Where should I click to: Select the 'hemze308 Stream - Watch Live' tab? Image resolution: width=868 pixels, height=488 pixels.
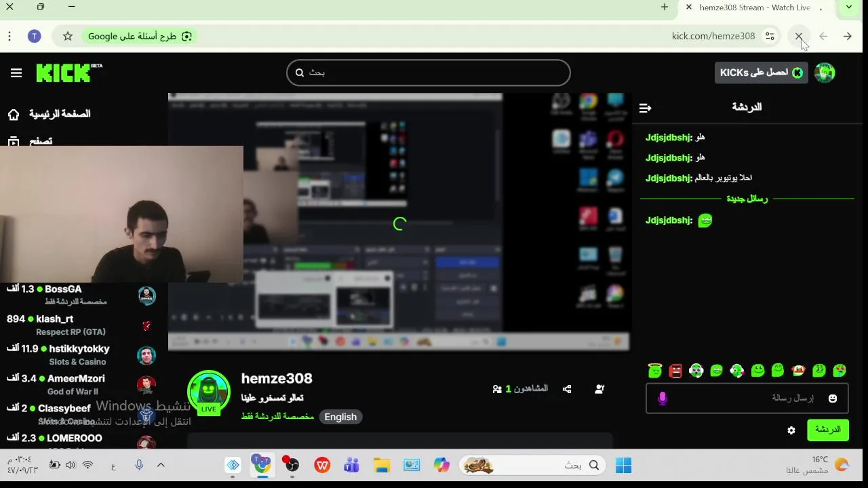(x=756, y=7)
